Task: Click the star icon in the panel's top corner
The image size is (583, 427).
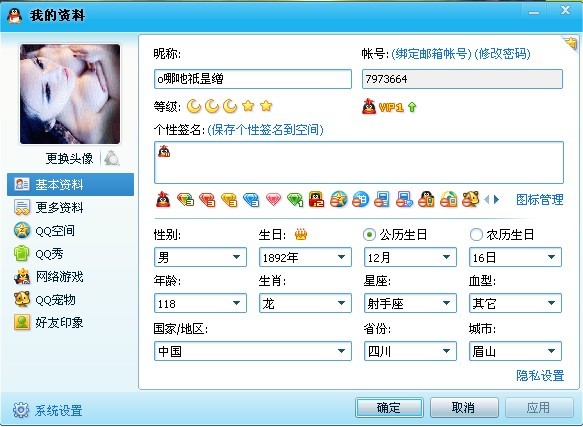Action: 570,43
